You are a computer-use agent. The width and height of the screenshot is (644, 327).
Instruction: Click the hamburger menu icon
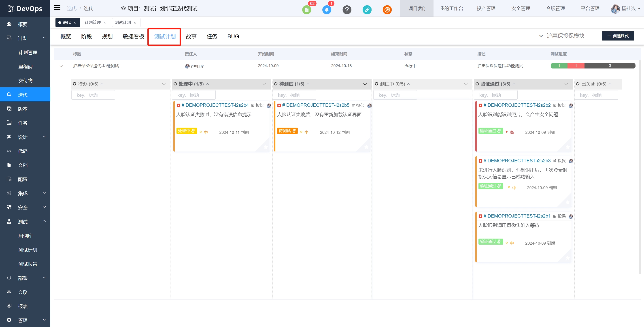click(57, 8)
